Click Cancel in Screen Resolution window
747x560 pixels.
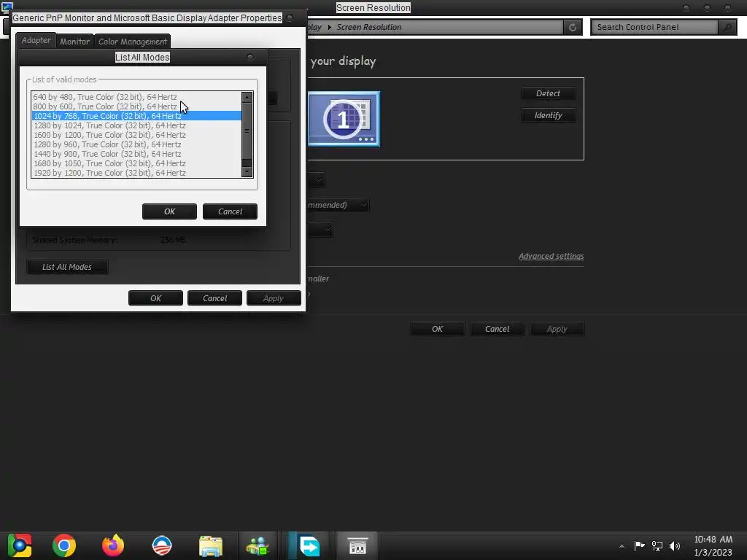(498, 329)
